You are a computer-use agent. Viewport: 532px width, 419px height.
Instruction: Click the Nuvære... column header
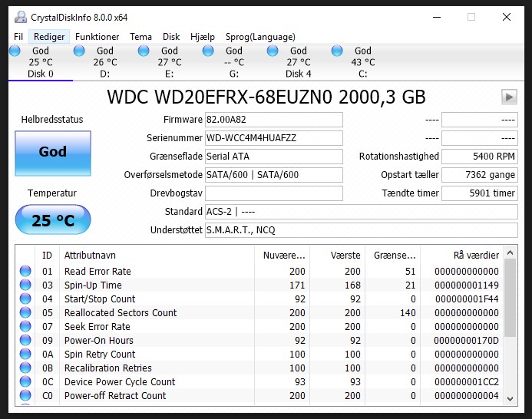282,255
